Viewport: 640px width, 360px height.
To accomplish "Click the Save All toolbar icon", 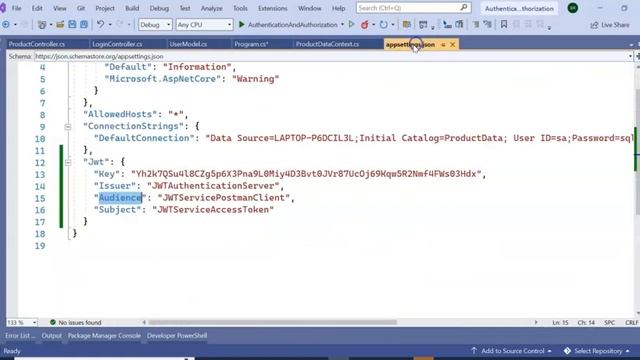I will [x=84, y=24].
